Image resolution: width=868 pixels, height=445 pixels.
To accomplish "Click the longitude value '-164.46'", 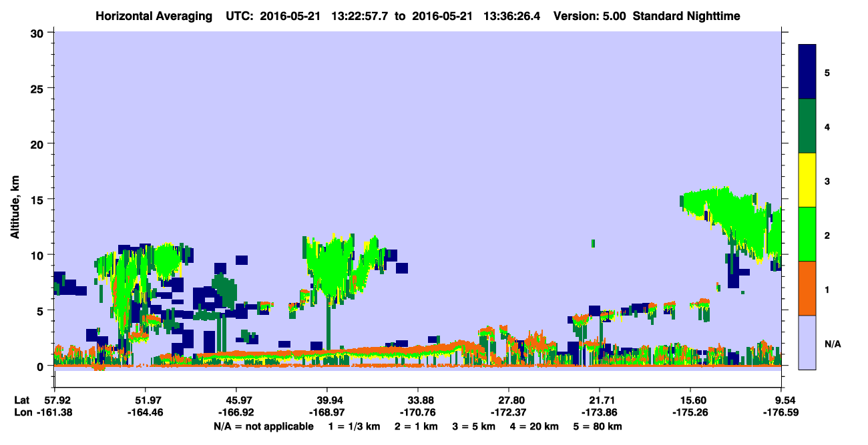I will point(145,412).
